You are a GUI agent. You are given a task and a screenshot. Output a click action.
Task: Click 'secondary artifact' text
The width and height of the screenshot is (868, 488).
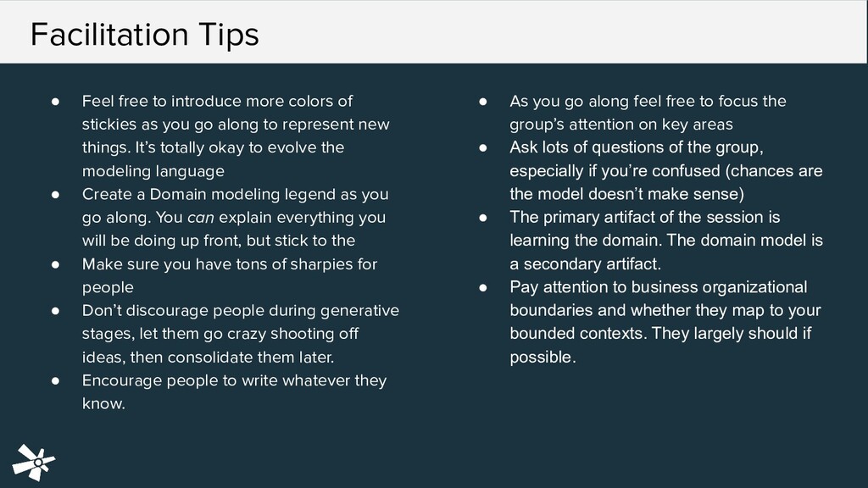592,264
